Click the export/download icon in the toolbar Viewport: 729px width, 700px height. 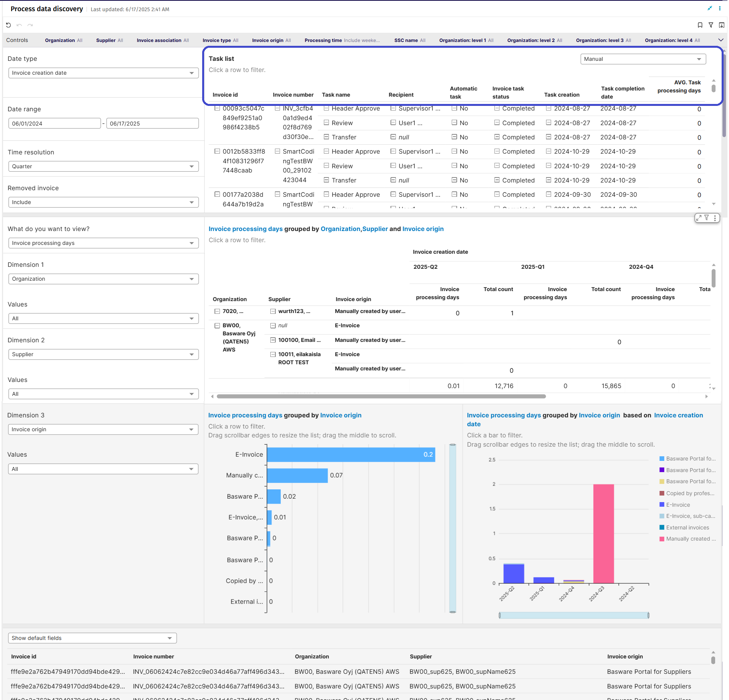click(722, 25)
